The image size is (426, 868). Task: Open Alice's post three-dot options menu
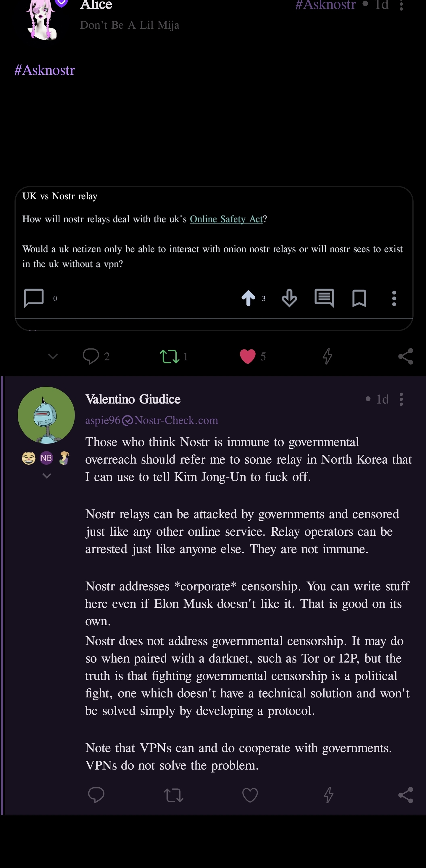(401, 5)
